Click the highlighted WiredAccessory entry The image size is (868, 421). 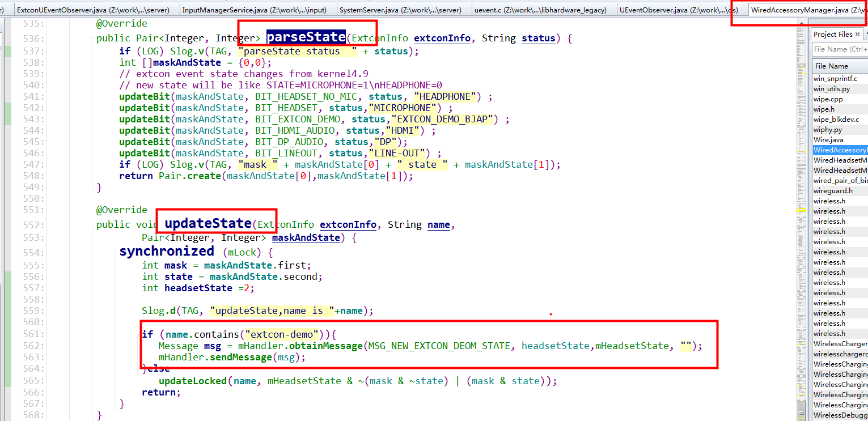[840, 150]
